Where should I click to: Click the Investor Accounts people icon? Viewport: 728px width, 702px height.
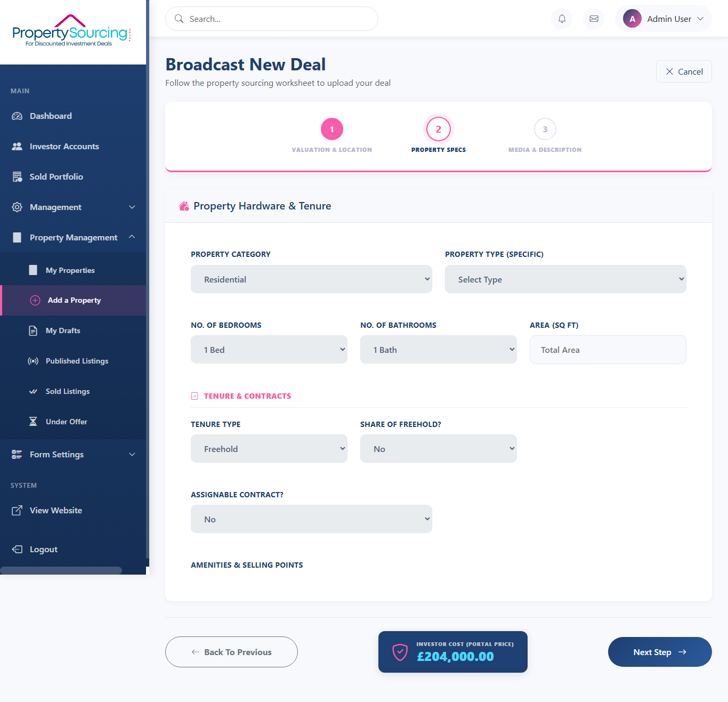pyautogui.click(x=17, y=147)
